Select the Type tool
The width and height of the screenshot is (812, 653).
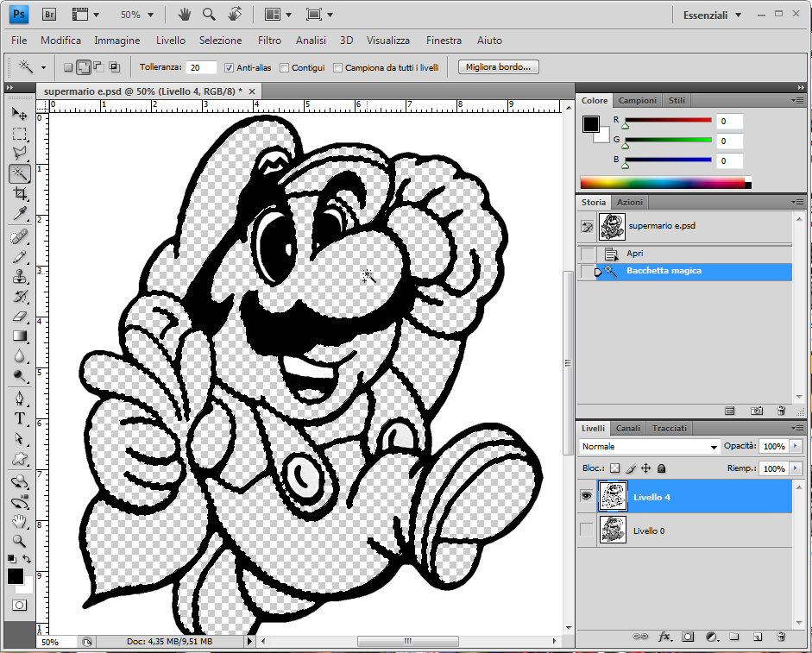(20, 418)
